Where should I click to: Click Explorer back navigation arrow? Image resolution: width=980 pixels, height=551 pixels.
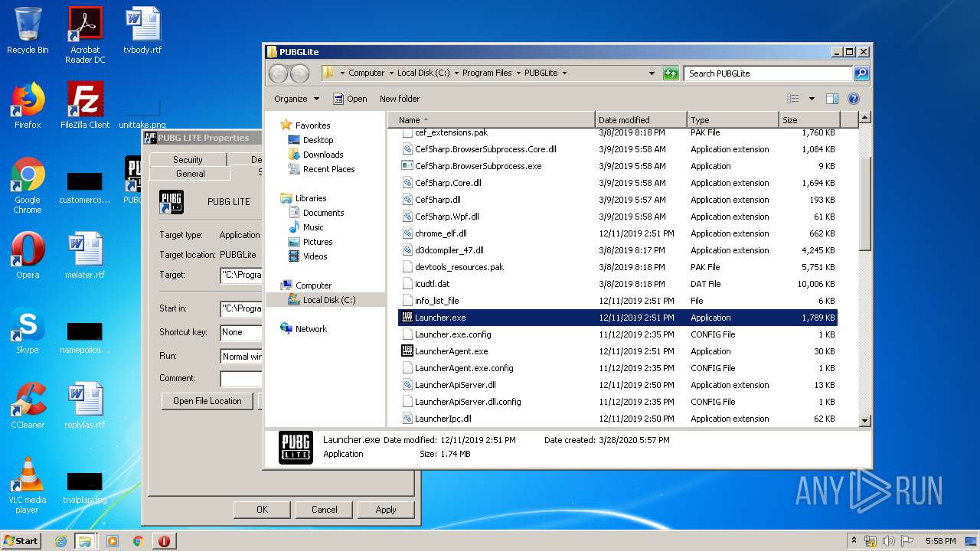point(278,73)
